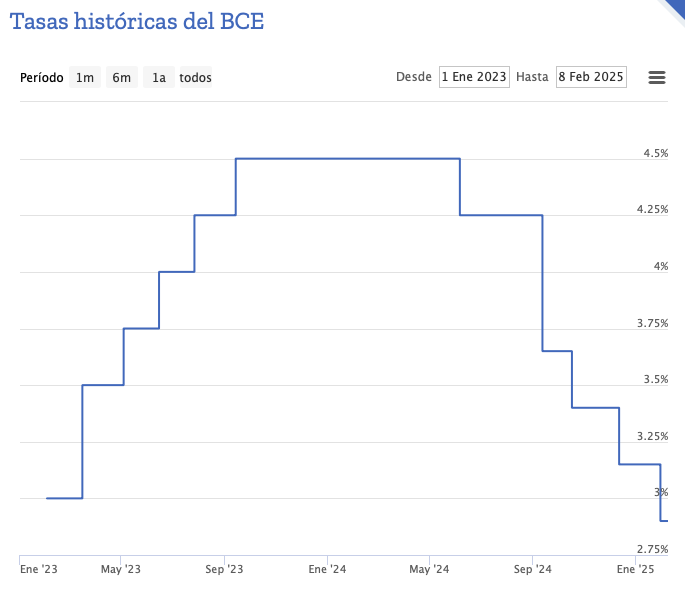
Task: Click the 4.25% y-axis label
Action: tap(653, 209)
